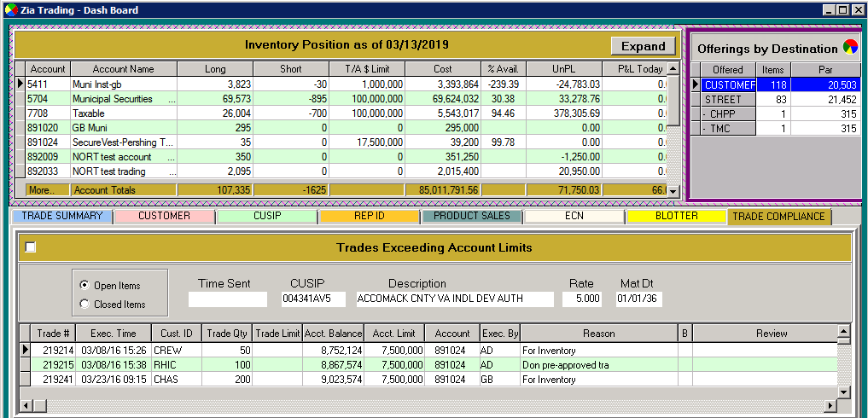The image size is (868, 418).
Task: Select the Open Items radio button
Action: coord(84,285)
